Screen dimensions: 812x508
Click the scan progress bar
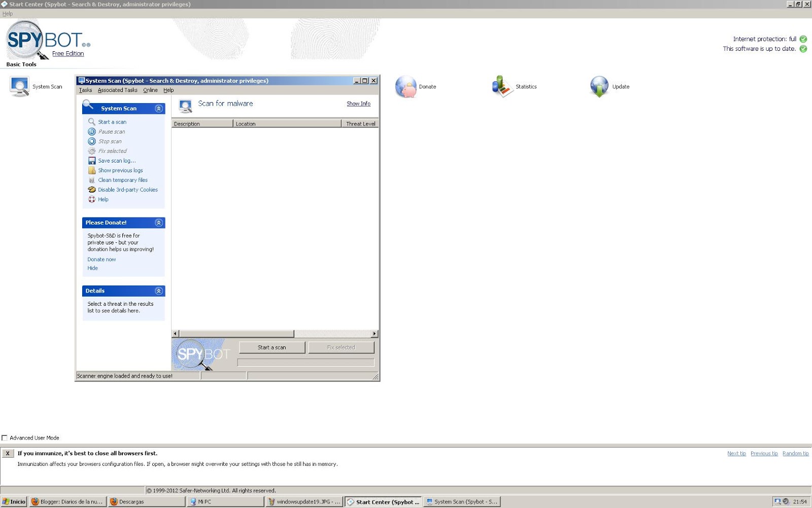[306, 363]
